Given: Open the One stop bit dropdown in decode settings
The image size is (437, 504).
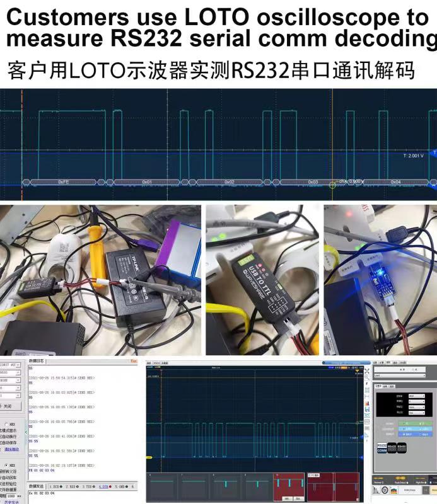Looking at the screenshot, I should [417, 413].
